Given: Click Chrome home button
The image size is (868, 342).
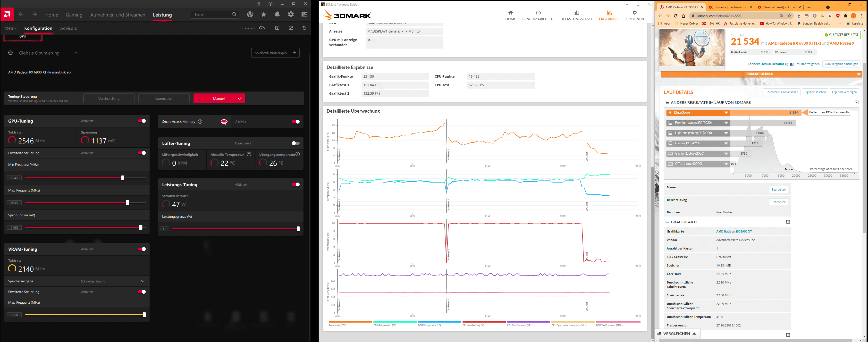Looking at the screenshot, I should tap(683, 16).
